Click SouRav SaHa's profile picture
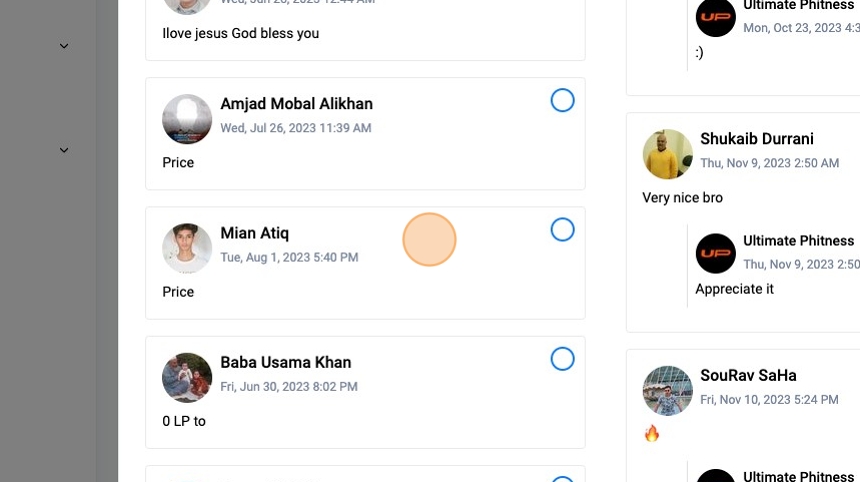The image size is (860, 482). [667, 391]
